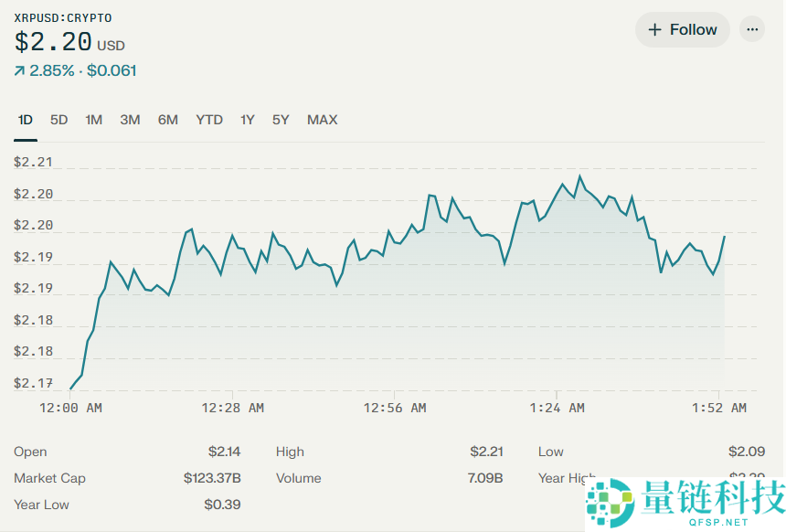Select the 1Y range tab
The width and height of the screenshot is (786, 532).
click(x=247, y=120)
